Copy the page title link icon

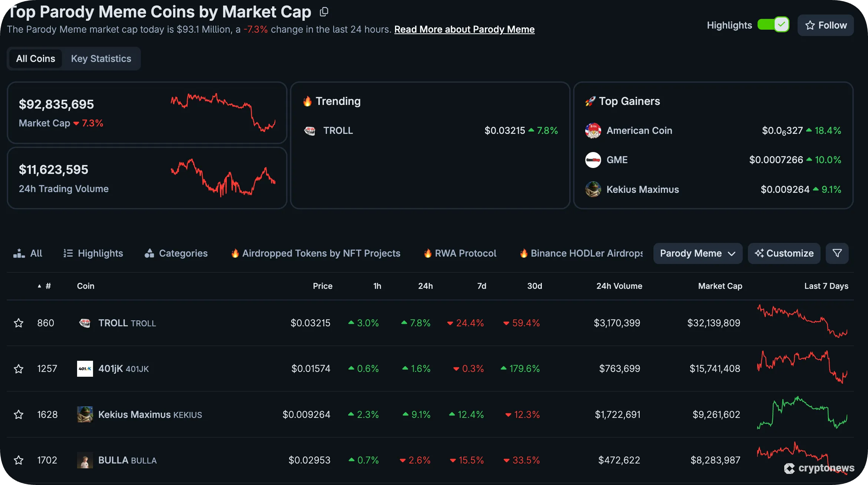324,11
